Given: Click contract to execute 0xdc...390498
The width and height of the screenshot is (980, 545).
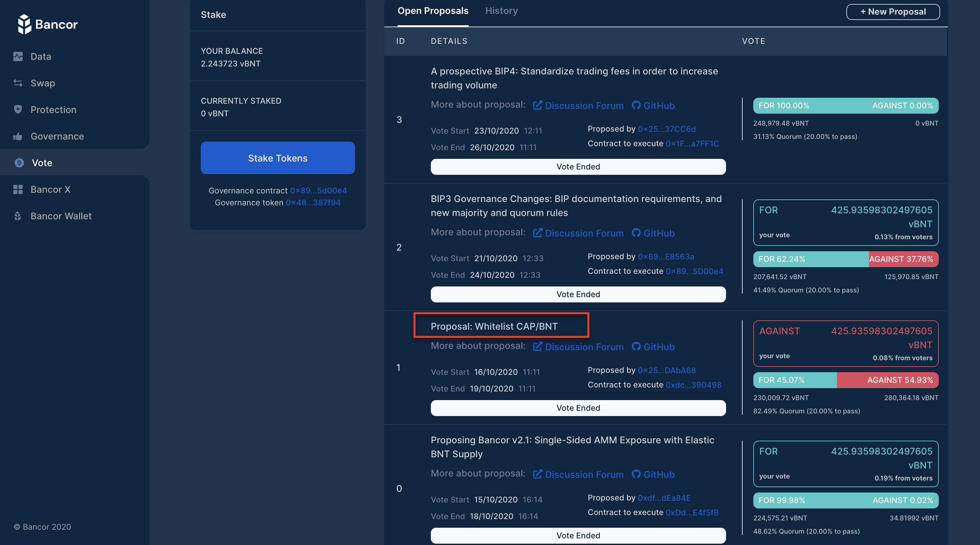Looking at the screenshot, I should coord(693,385).
